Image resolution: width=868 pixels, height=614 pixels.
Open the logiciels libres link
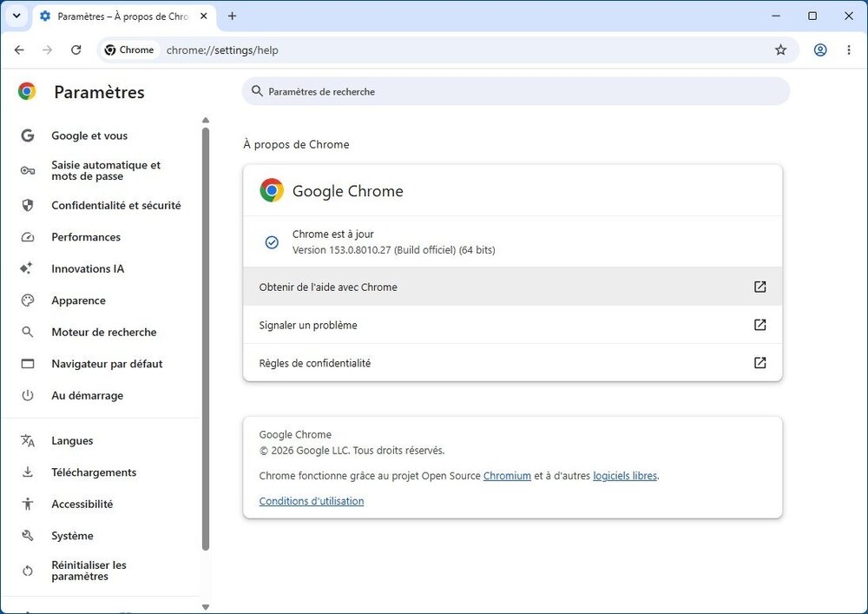click(625, 476)
